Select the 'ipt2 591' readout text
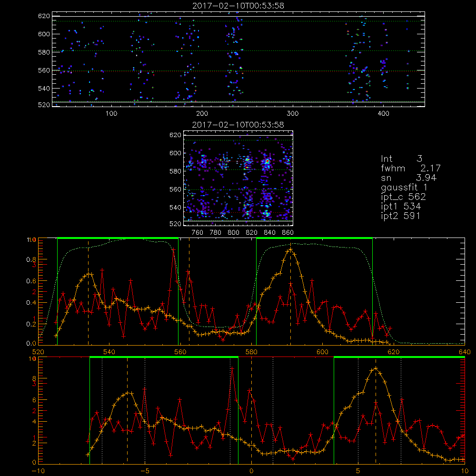The width and height of the screenshot is (476, 476). (x=400, y=216)
